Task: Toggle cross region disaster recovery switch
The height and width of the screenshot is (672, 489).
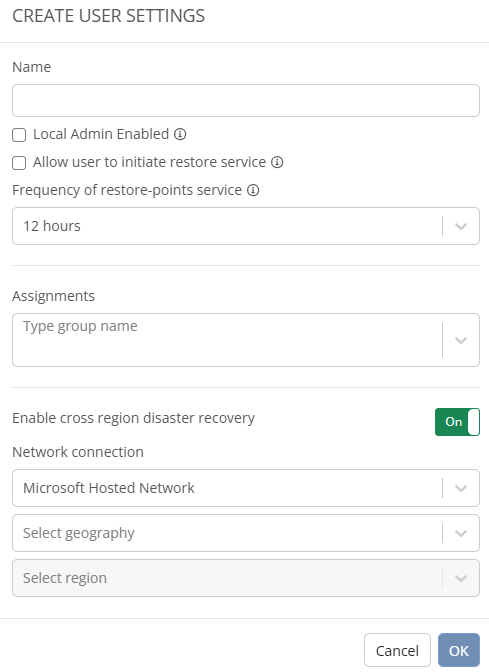Action: pyautogui.click(x=457, y=422)
